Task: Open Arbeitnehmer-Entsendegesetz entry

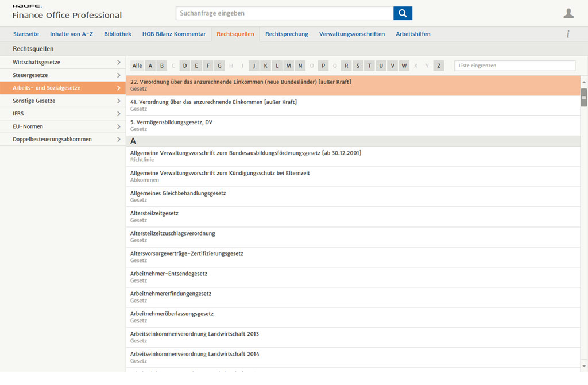Action: (353, 277)
